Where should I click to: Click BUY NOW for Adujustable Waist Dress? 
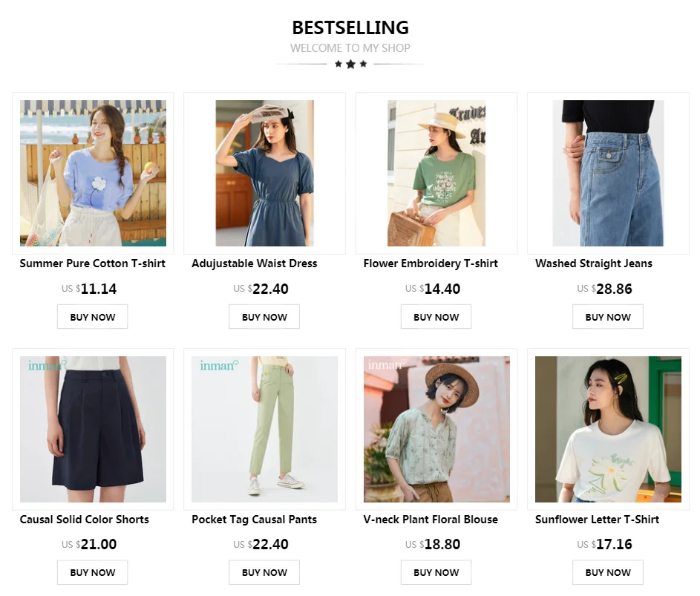pos(264,317)
